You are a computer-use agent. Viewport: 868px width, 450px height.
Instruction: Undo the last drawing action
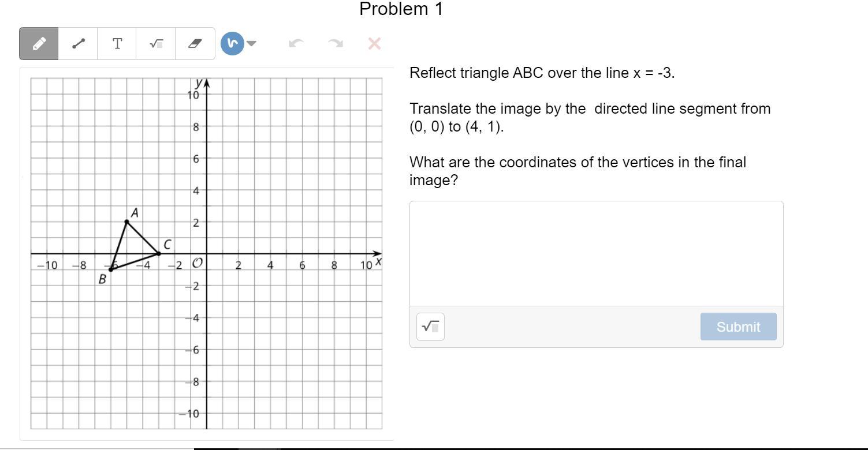pyautogui.click(x=296, y=43)
